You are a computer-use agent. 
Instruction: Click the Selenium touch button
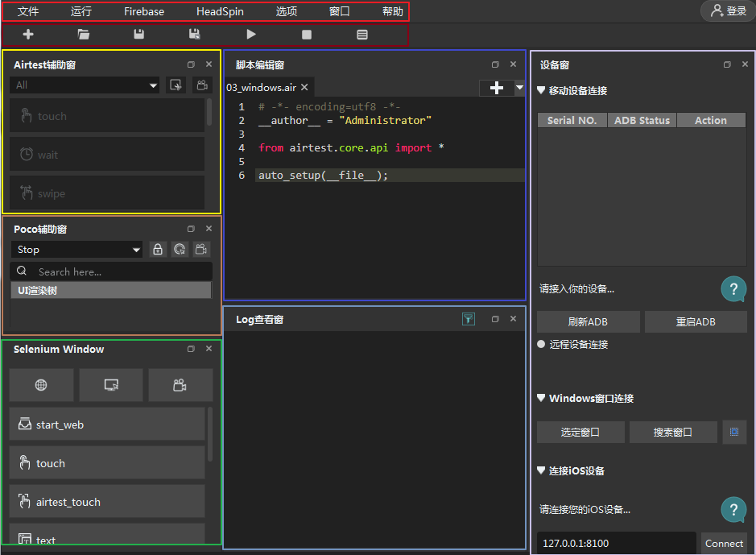[x=107, y=463]
